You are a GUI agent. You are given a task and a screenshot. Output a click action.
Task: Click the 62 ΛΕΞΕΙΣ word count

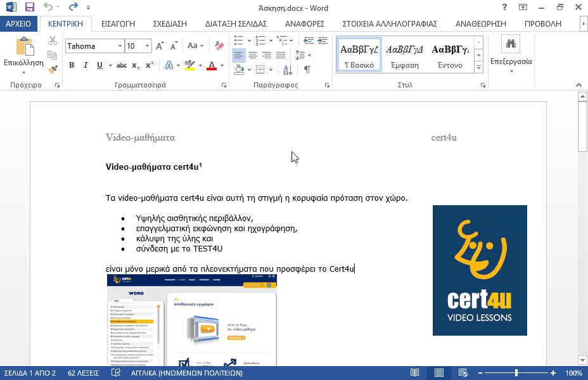pyautogui.click(x=83, y=373)
